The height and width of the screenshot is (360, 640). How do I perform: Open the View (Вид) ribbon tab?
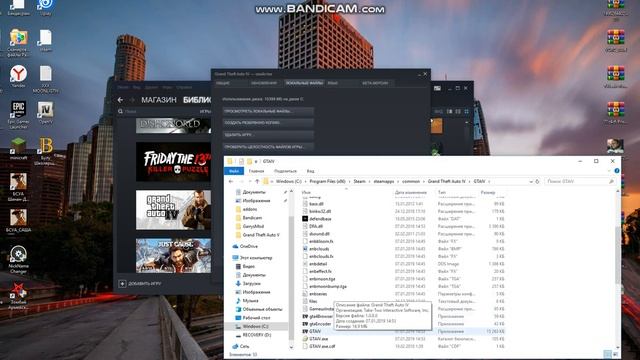tap(310, 171)
